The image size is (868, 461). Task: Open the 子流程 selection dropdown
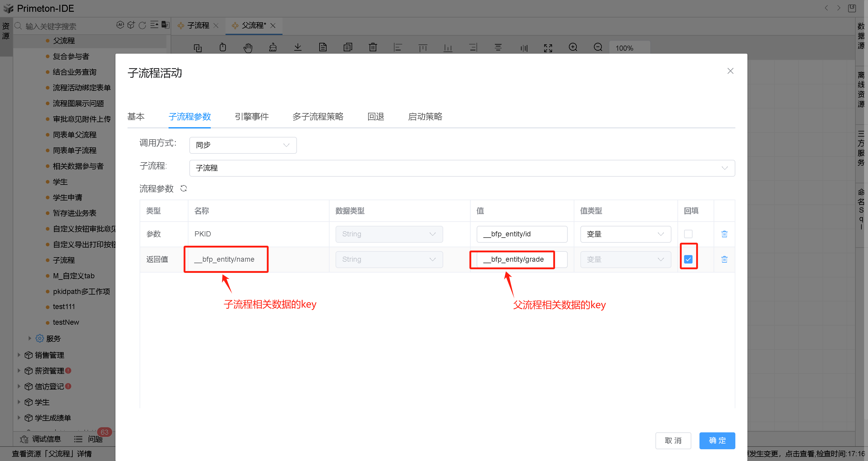[462, 168]
